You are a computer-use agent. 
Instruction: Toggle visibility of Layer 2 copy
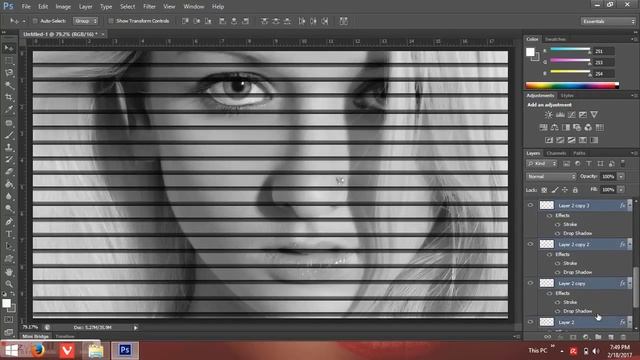[x=531, y=283]
